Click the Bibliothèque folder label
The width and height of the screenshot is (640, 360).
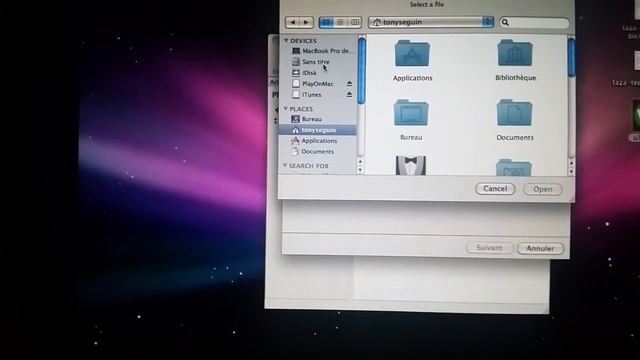tap(516, 78)
